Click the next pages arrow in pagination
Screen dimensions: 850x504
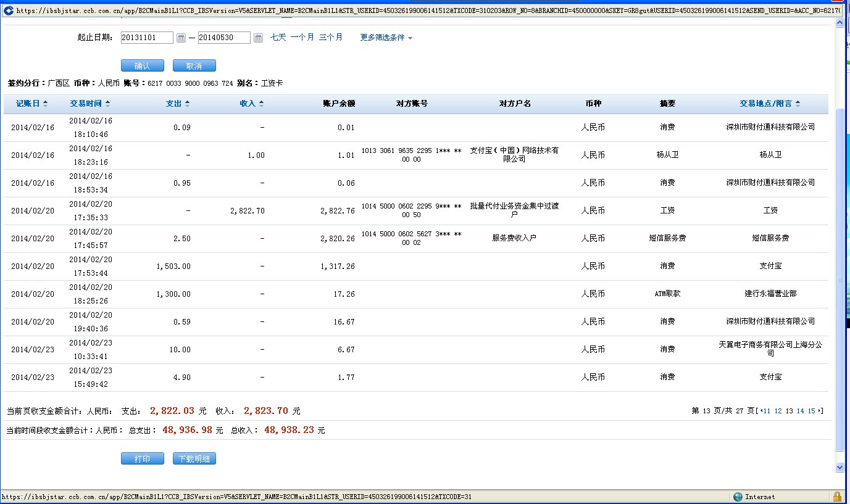click(x=820, y=411)
